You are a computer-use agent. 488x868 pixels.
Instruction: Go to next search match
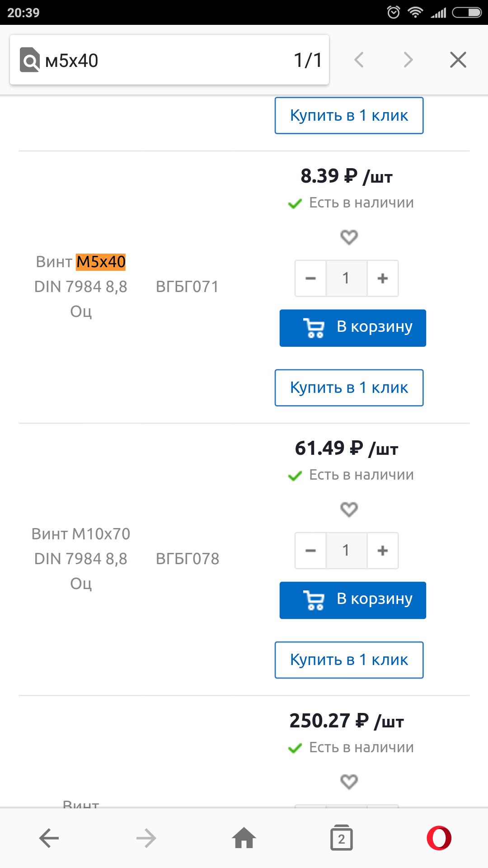click(408, 60)
